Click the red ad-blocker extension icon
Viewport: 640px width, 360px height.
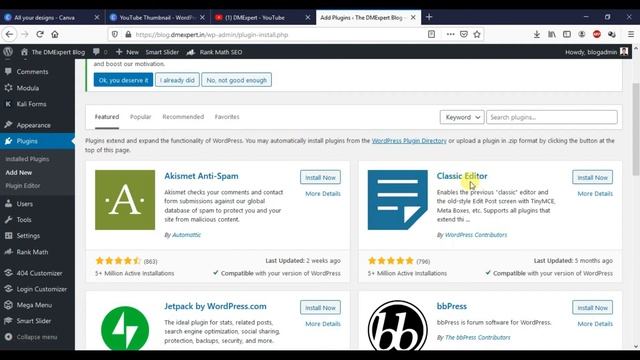click(x=597, y=34)
